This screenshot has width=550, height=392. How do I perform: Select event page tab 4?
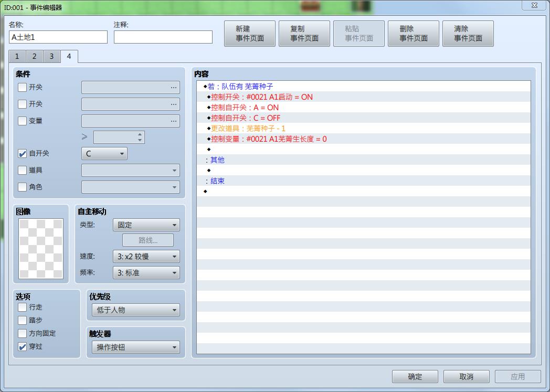(69, 57)
